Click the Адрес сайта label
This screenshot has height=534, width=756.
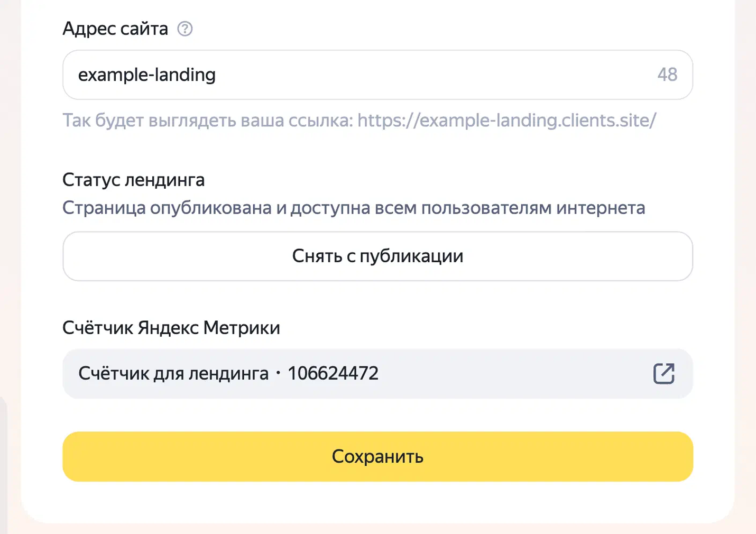[115, 29]
